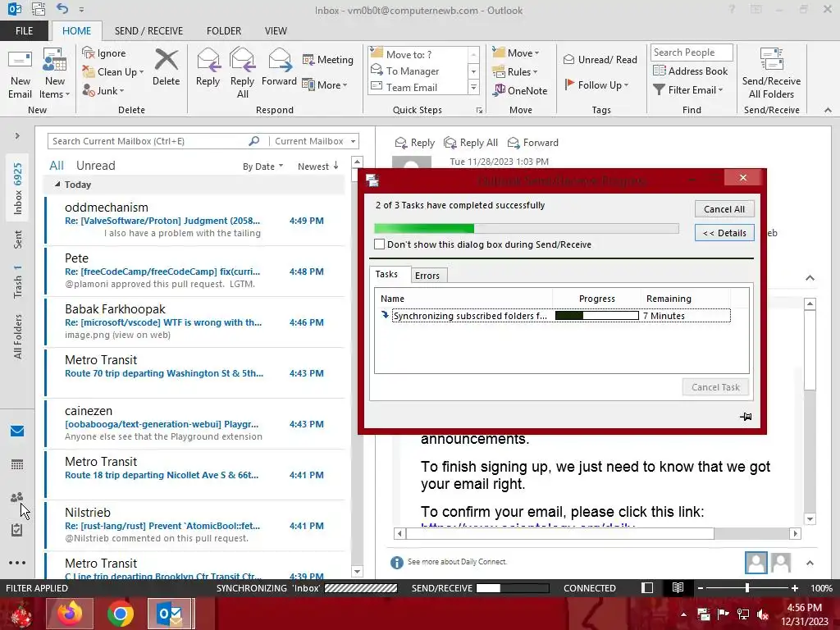Click Cancel All in progress dialog

coord(724,209)
